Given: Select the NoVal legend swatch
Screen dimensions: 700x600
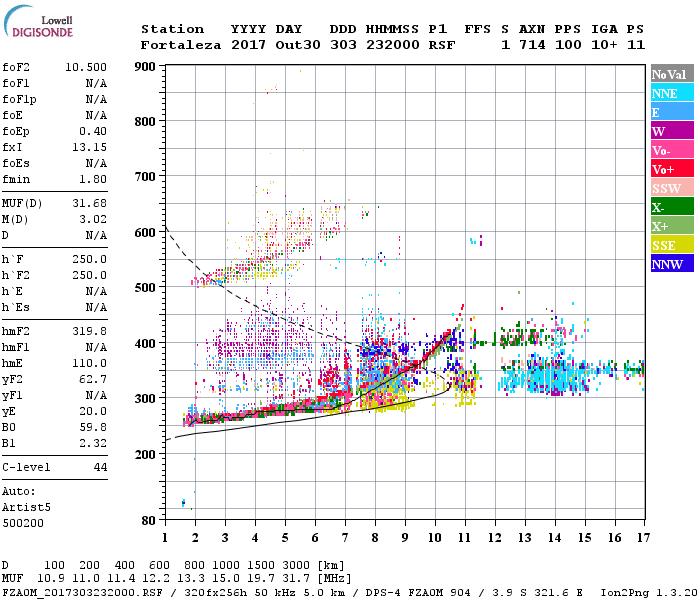Looking at the screenshot, I should click(x=672, y=74).
